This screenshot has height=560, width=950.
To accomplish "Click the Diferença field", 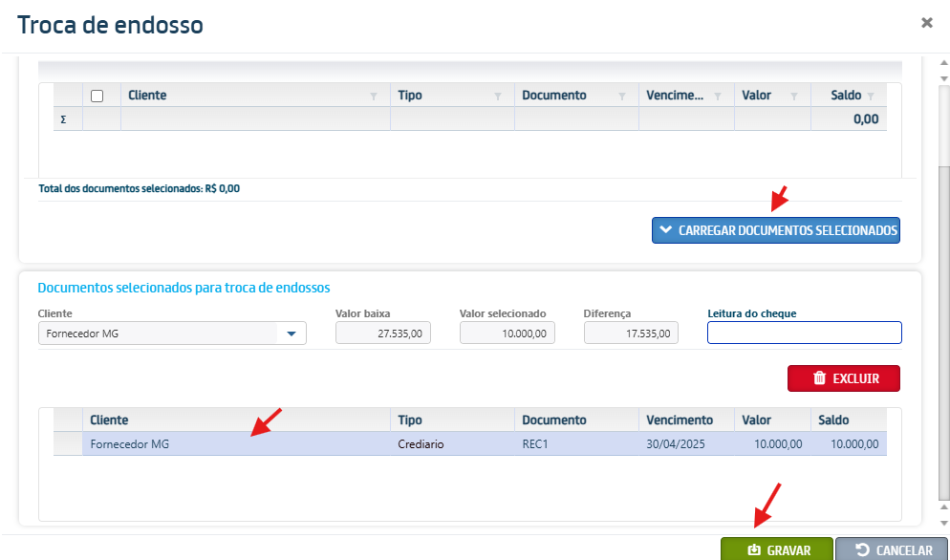I will (632, 333).
